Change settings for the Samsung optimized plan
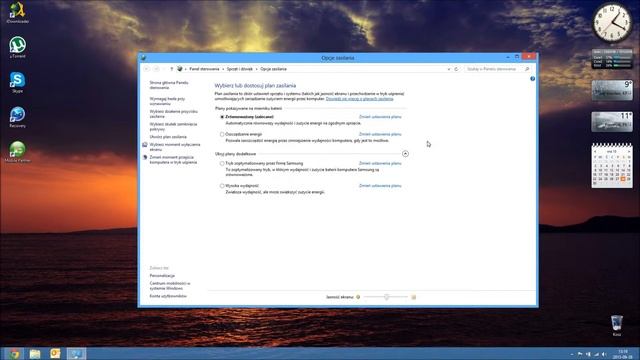The width and height of the screenshot is (640, 360). pyautogui.click(x=380, y=163)
